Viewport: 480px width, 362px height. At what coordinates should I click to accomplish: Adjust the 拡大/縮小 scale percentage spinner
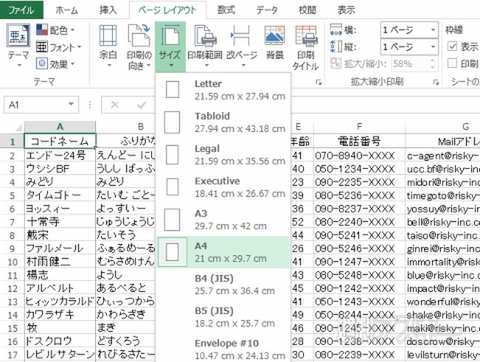tap(432, 63)
